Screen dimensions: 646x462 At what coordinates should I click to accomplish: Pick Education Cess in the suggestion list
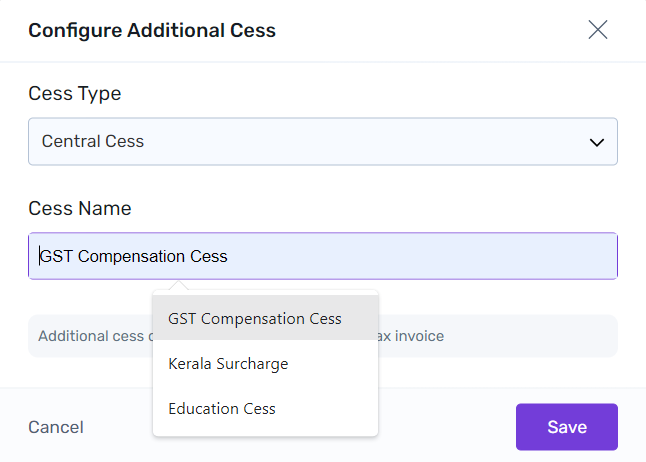tap(222, 409)
